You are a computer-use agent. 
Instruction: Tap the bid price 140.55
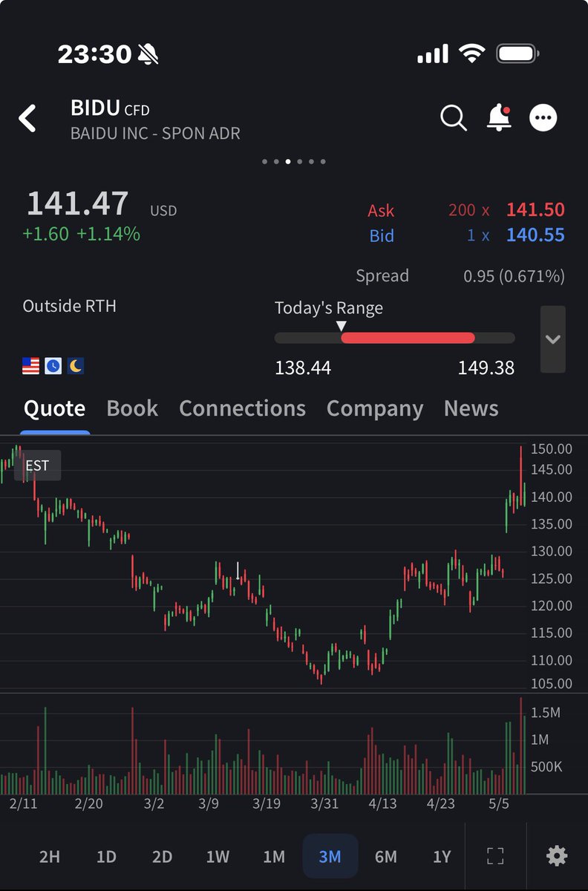tap(535, 235)
